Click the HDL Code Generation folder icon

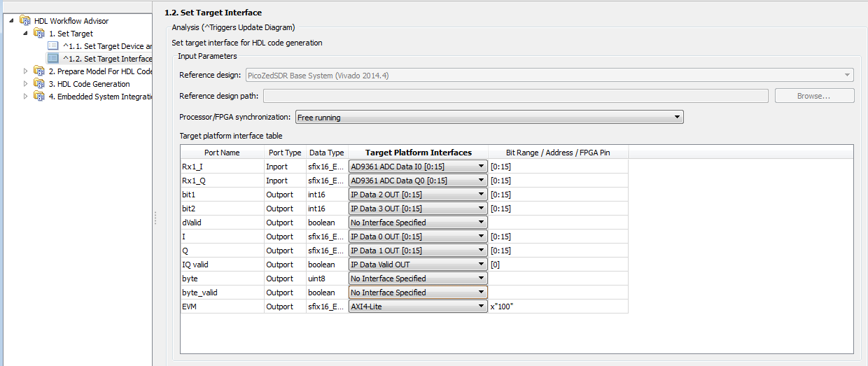39,84
